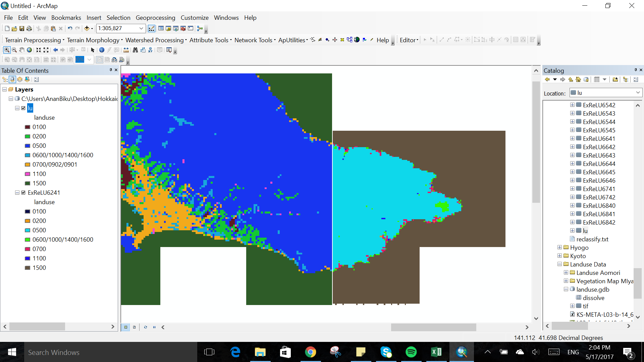Uncheck the lu layer visibility checkbox
644x362 pixels.
tap(23, 108)
